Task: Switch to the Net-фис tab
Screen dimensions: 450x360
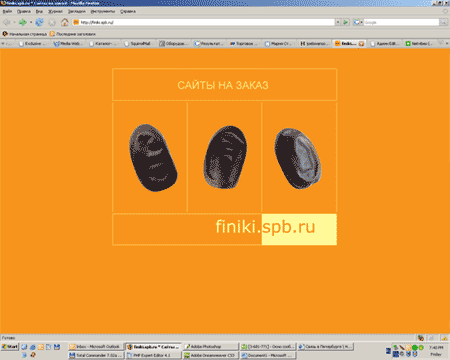Action: 420,44
